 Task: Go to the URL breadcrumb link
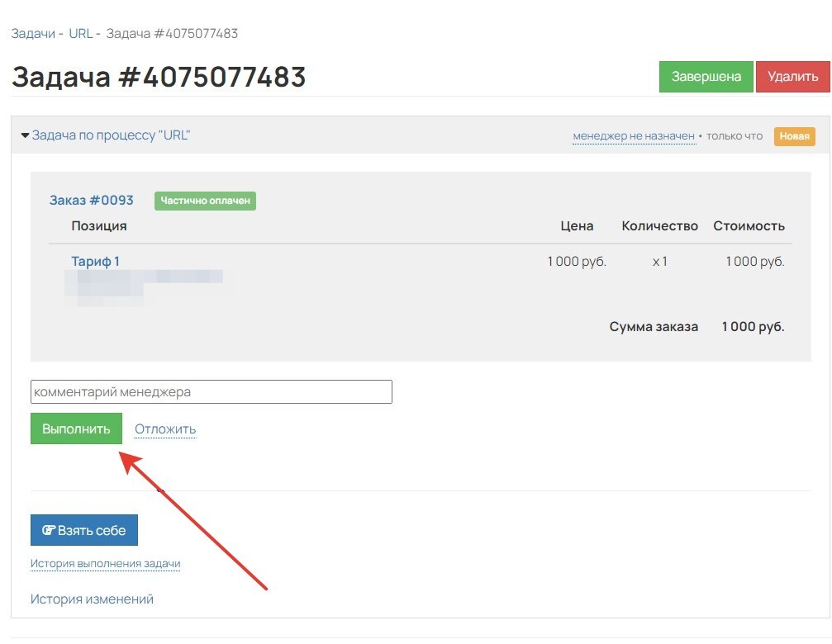80,34
